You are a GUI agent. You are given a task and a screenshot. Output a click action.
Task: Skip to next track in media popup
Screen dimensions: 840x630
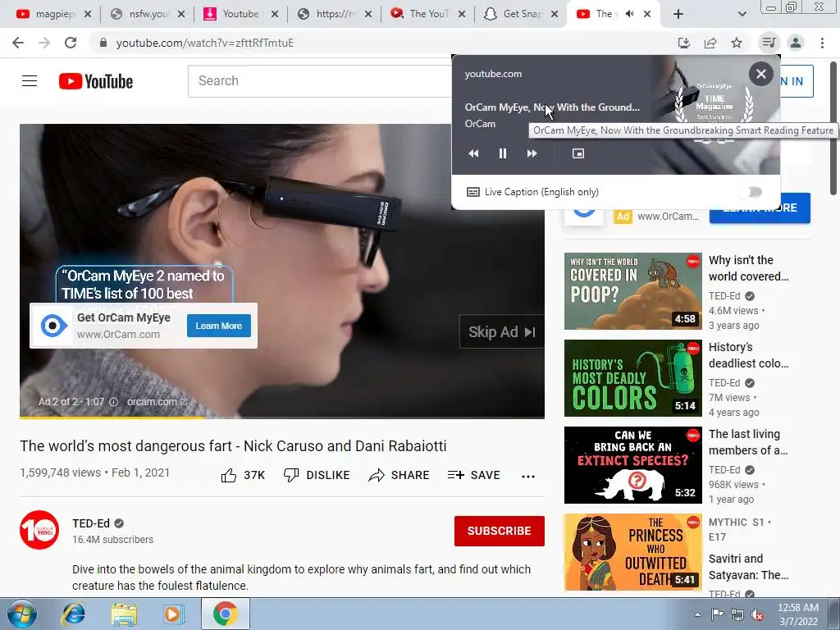tap(532, 153)
